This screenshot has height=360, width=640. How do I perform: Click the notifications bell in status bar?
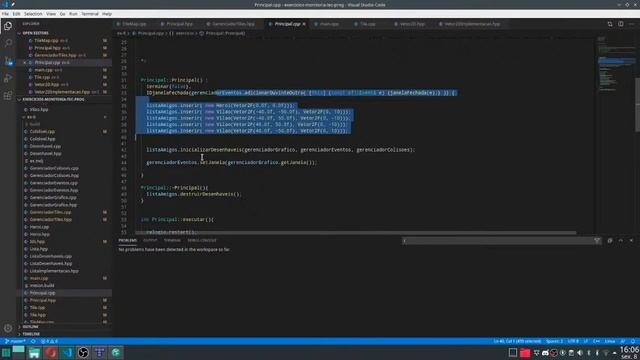click(633, 341)
